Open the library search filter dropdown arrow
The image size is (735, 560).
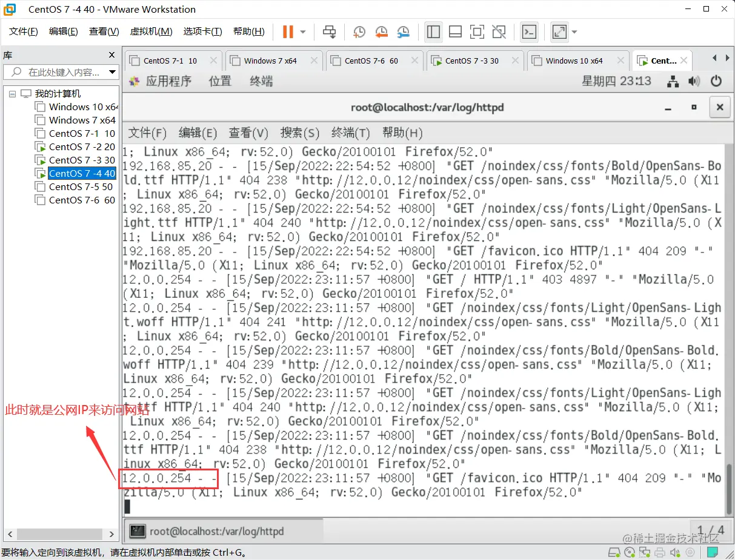(x=112, y=72)
